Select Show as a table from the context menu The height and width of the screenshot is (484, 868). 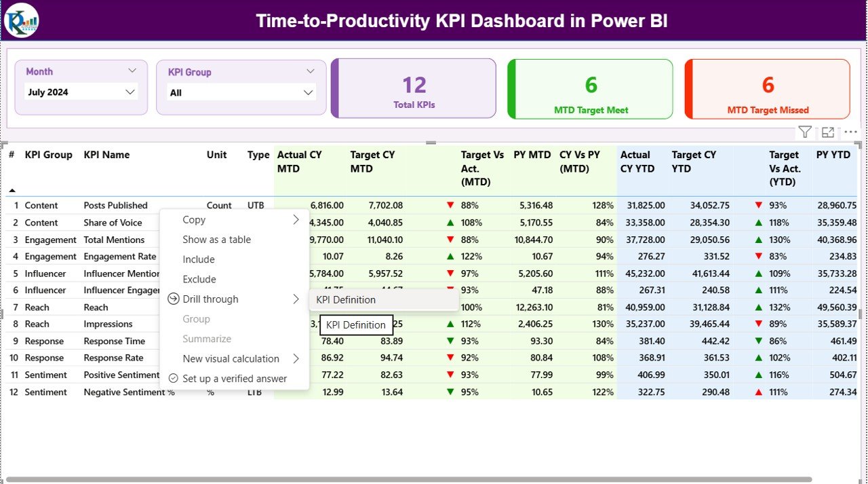216,239
